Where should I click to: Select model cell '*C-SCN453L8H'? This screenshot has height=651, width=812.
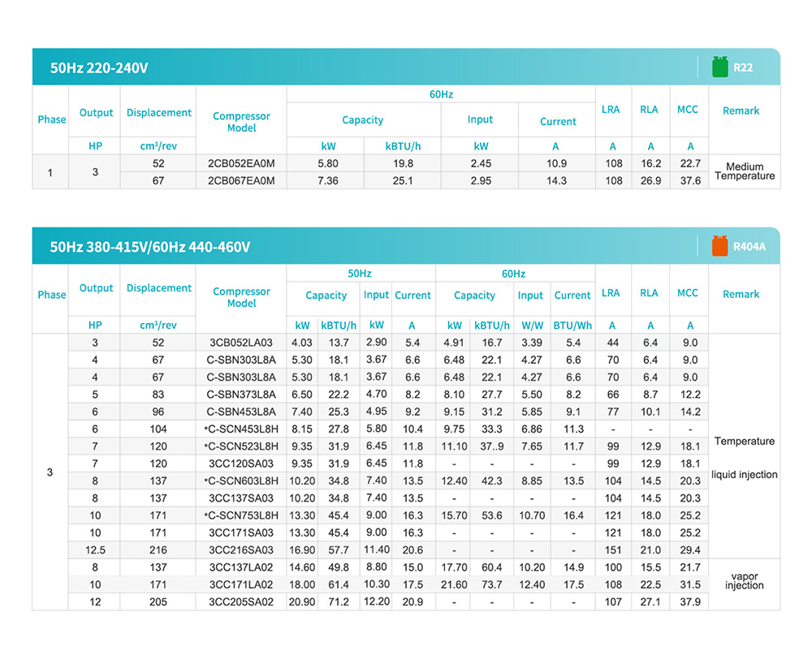pos(241,429)
